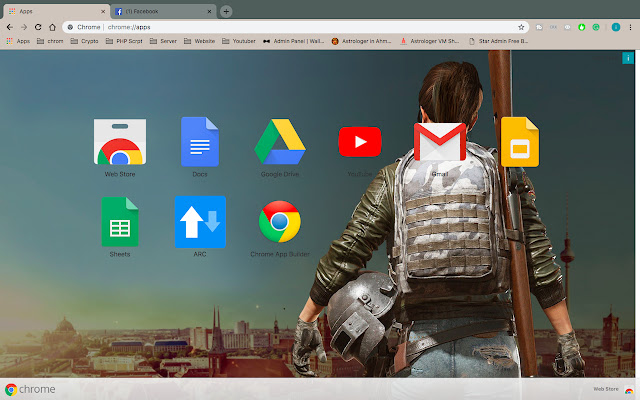The image size is (640, 400).
Task: Click the green power extension icon
Action: tap(582, 27)
